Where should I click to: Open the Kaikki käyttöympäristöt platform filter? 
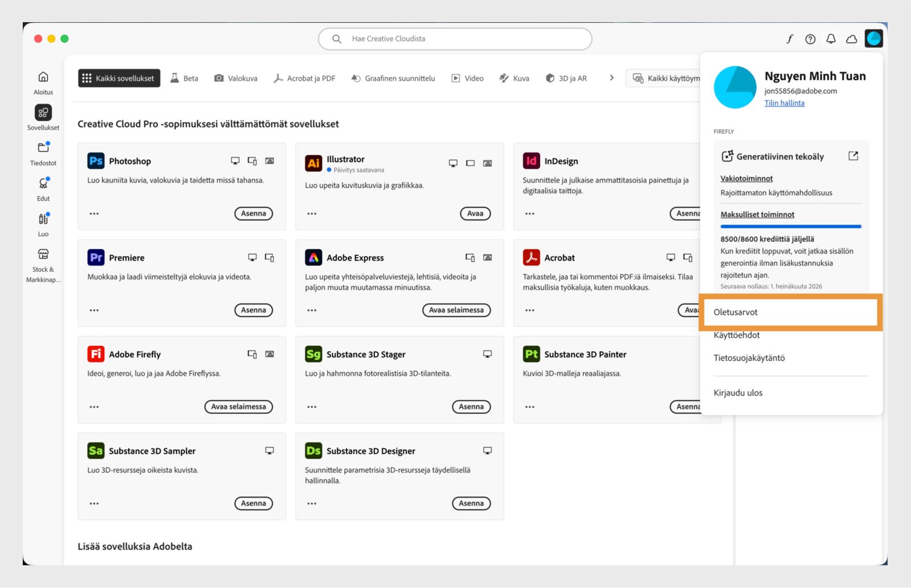[663, 78]
